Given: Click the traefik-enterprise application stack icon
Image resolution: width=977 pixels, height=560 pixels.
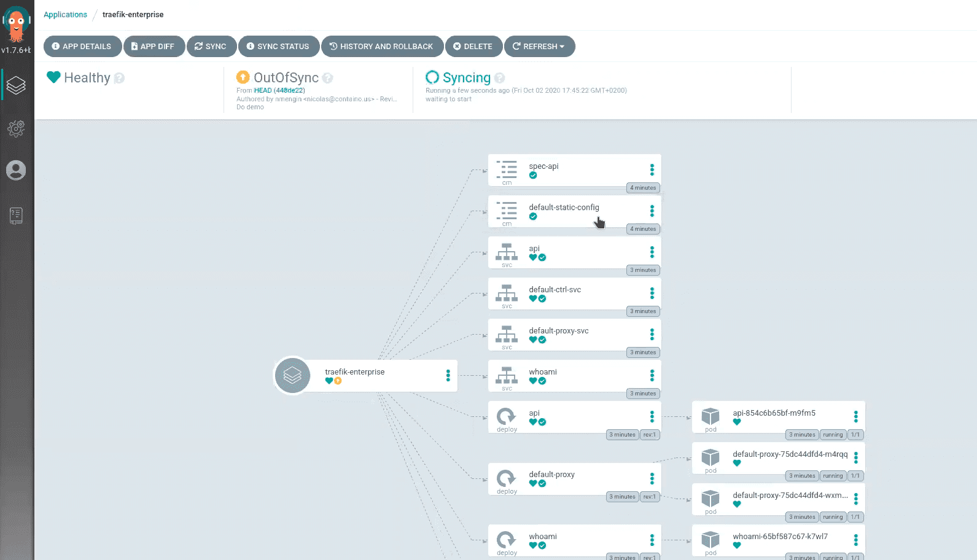Looking at the screenshot, I should point(292,375).
